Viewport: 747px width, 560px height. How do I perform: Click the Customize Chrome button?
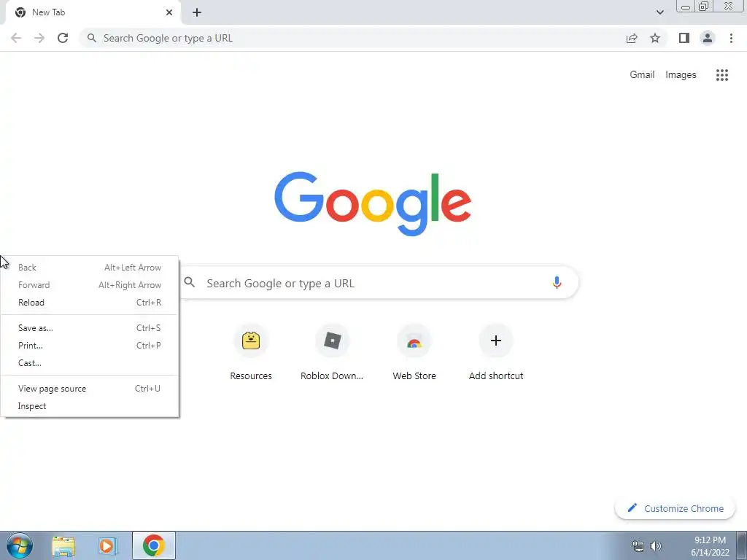tap(676, 508)
